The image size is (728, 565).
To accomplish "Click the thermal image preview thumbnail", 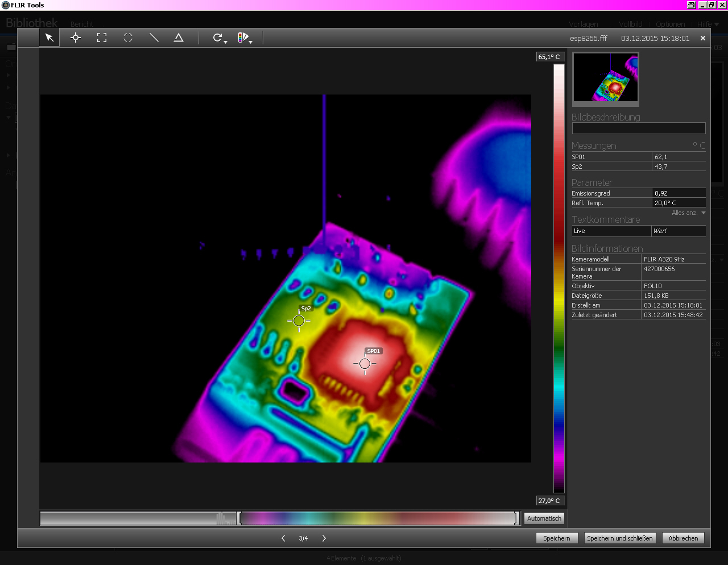I will pos(606,78).
